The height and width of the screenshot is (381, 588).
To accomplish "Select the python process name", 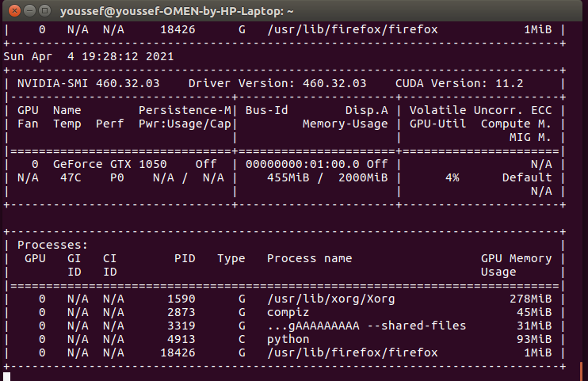I will point(288,339).
